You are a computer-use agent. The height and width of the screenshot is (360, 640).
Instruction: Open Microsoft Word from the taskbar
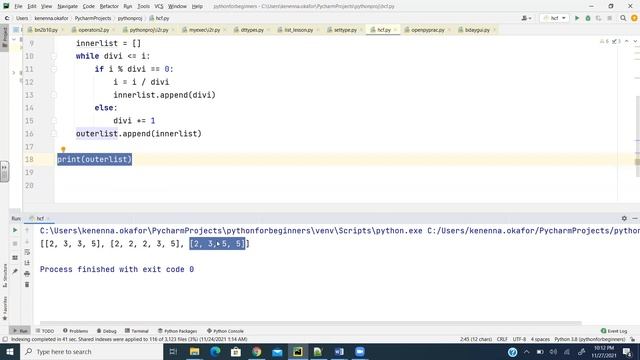[339, 351]
